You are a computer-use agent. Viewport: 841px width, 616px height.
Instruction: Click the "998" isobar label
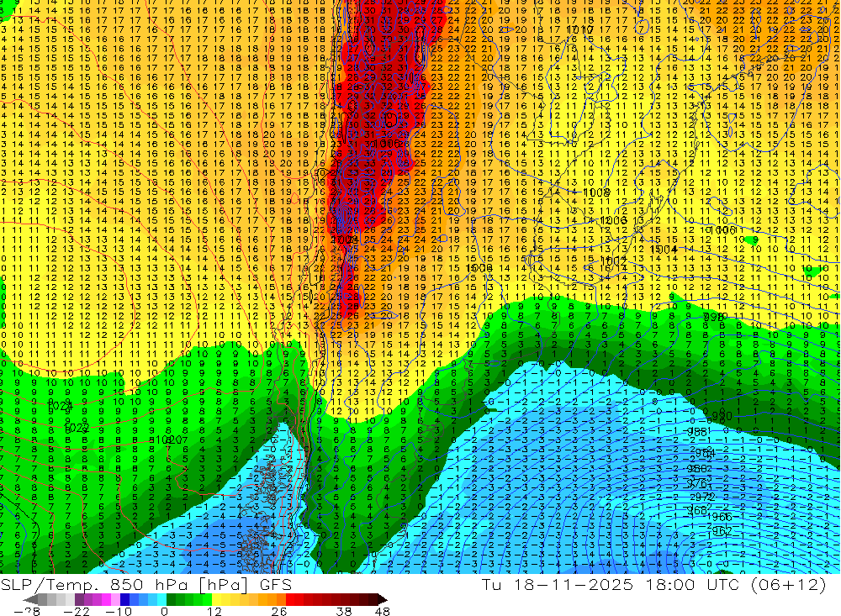tap(714, 318)
